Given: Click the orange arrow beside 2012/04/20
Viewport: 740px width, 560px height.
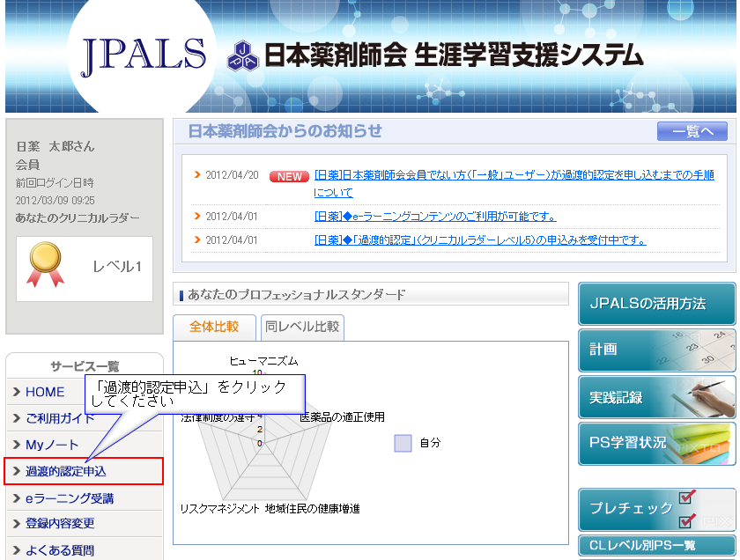Looking at the screenshot, I should (197, 174).
